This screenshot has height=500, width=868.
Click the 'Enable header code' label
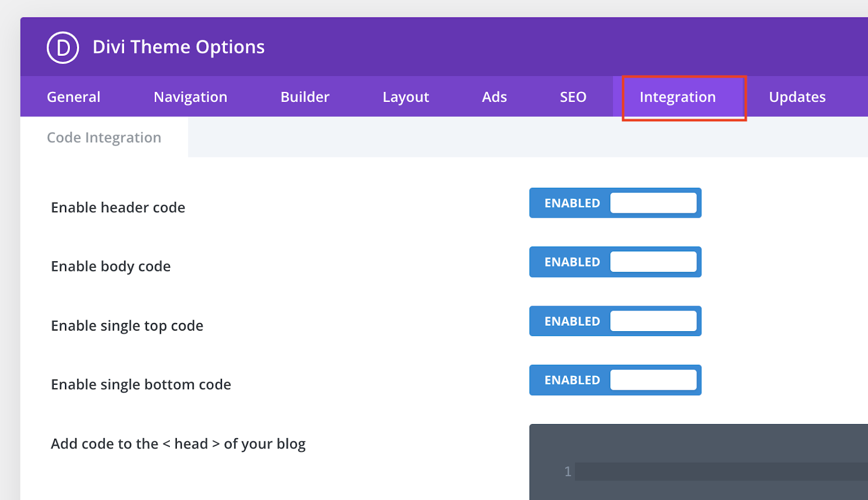pyautogui.click(x=118, y=207)
